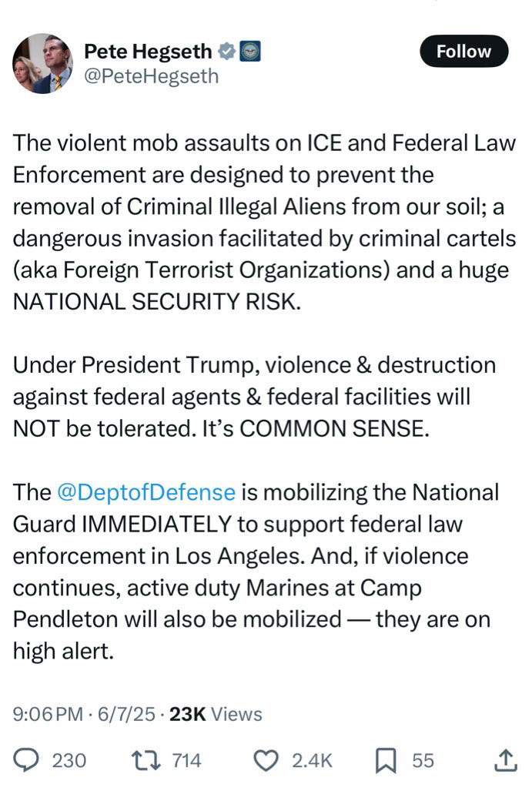Open the 9:06 PM post timestamp

[x=48, y=714]
